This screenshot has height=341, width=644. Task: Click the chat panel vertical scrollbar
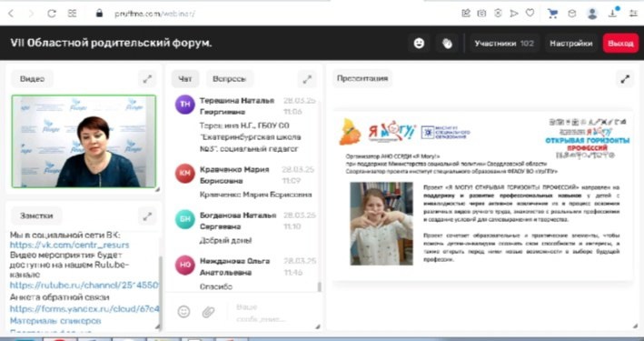(320, 286)
